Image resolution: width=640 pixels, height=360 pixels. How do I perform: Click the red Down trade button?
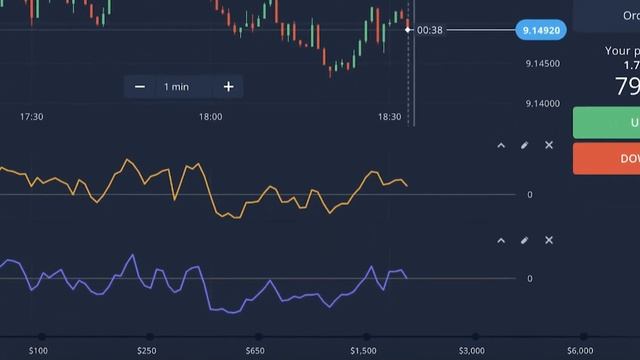click(607, 159)
